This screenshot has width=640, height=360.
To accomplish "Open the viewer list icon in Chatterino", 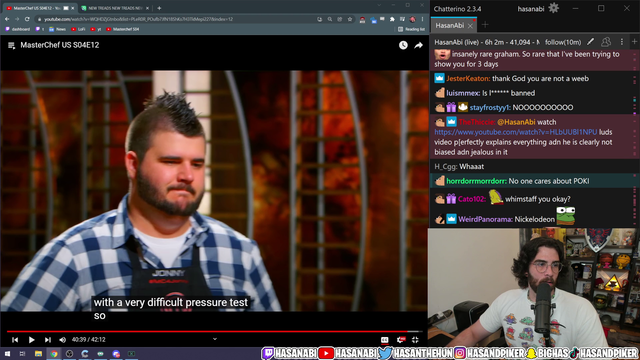I will coord(606,42).
